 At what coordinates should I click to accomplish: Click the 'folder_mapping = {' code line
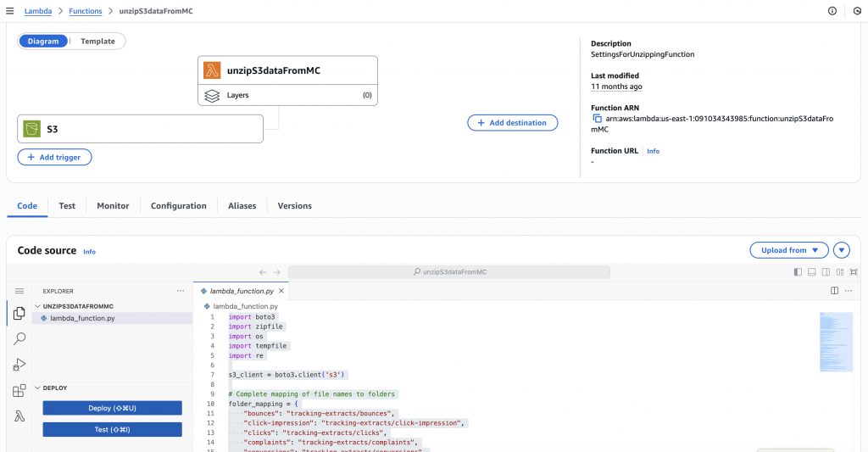point(264,404)
